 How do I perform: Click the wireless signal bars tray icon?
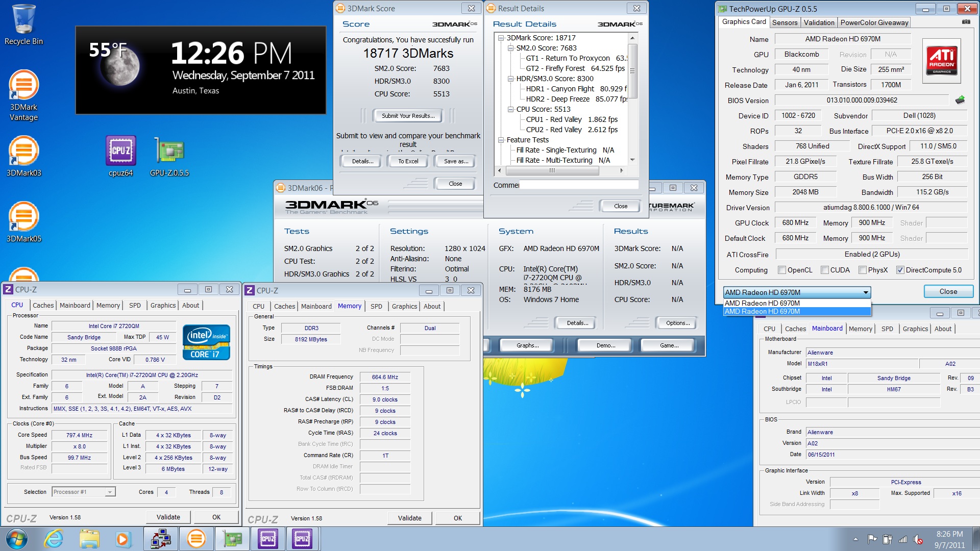[902, 539]
